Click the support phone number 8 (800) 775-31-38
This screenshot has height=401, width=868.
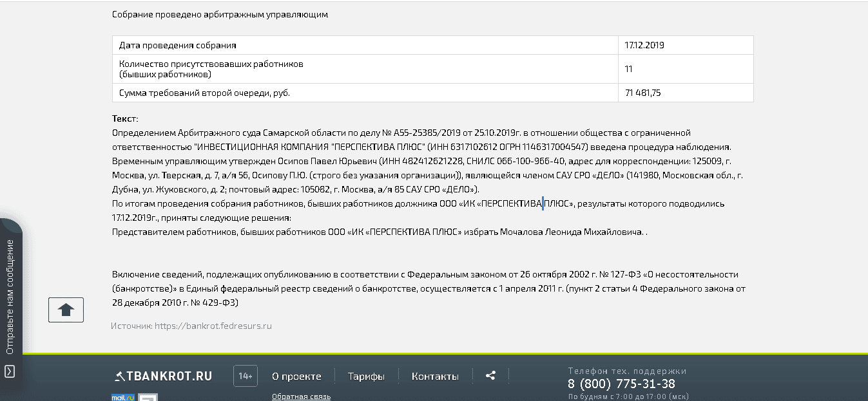click(x=621, y=384)
